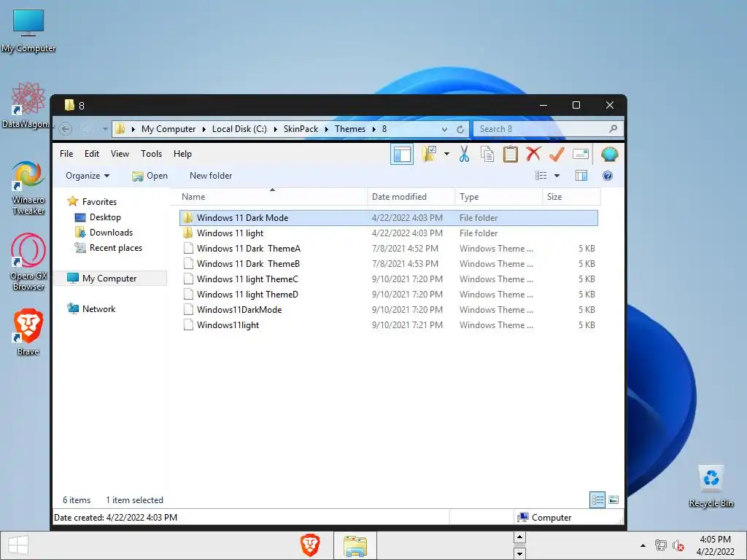The image size is (747, 560).
Task: Click SkinPack breadcrumb segment
Action: tap(301, 129)
